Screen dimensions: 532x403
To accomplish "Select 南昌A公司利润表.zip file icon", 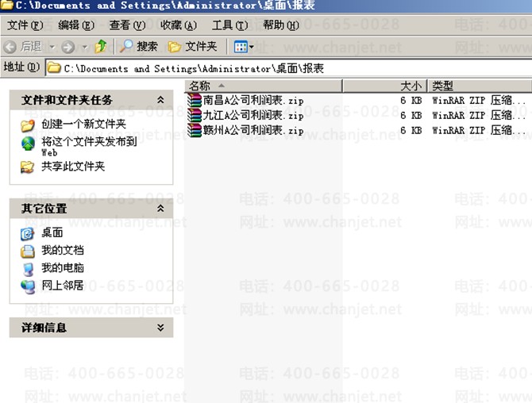I will pos(195,101).
